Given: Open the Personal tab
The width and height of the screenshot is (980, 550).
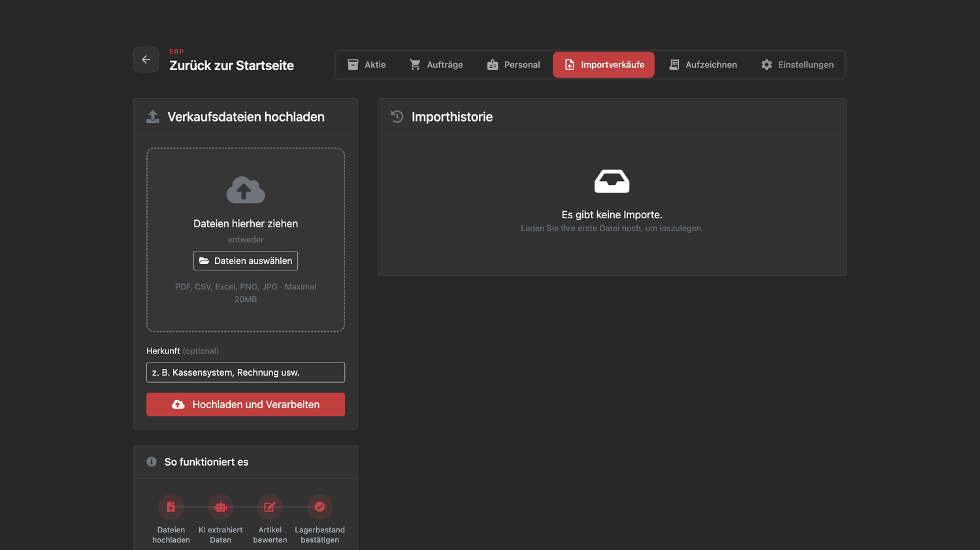Looking at the screenshot, I should tap(514, 65).
